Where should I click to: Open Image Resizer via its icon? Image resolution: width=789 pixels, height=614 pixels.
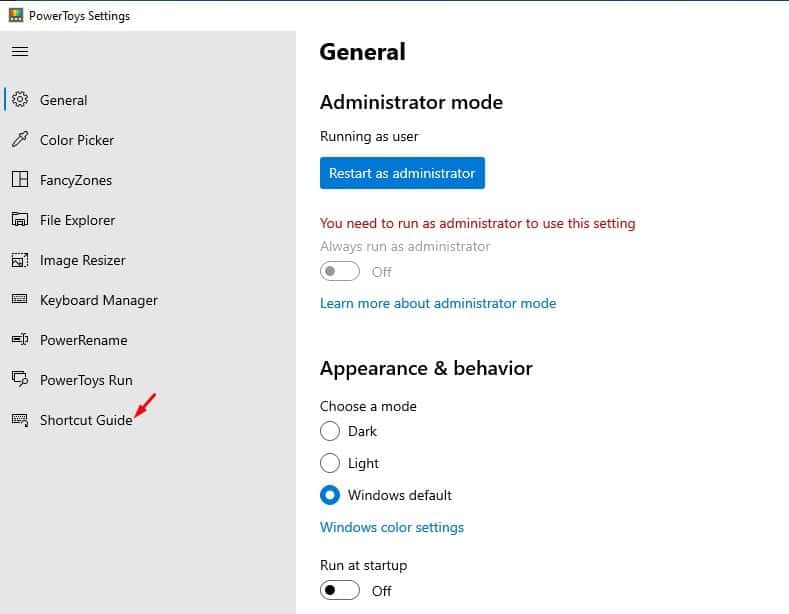(20, 260)
